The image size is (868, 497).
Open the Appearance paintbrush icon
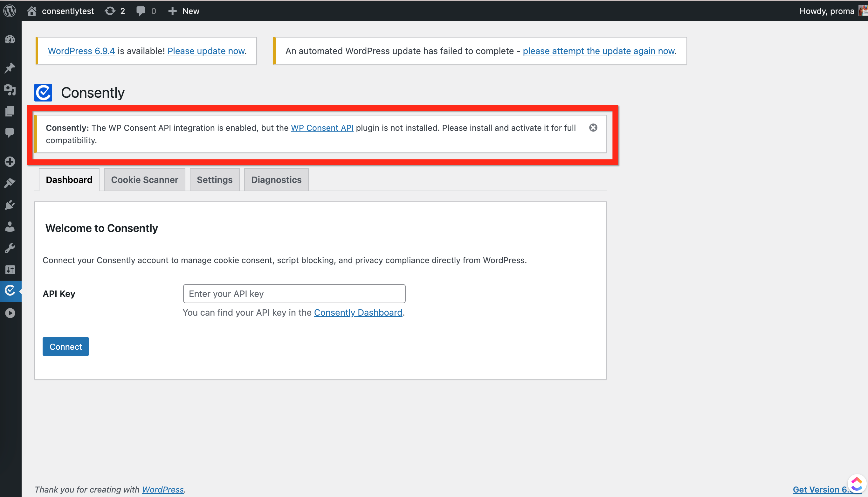[x=10, y=183]
